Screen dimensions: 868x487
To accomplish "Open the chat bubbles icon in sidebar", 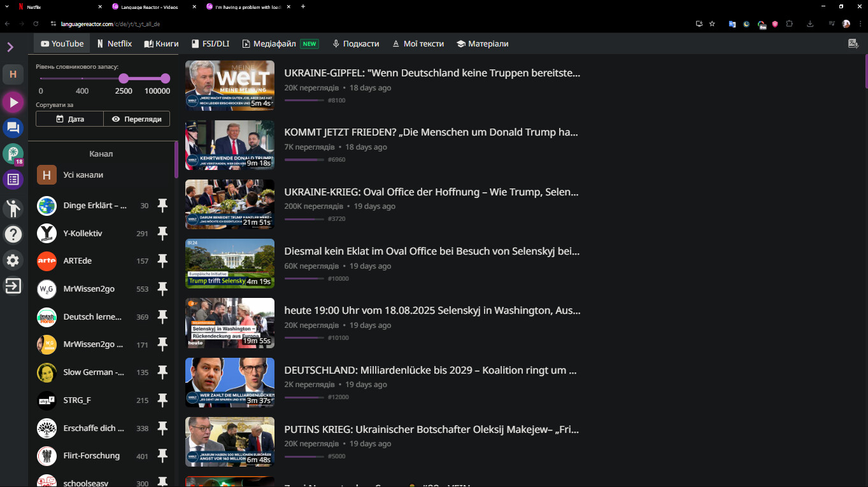I will 13,129.
